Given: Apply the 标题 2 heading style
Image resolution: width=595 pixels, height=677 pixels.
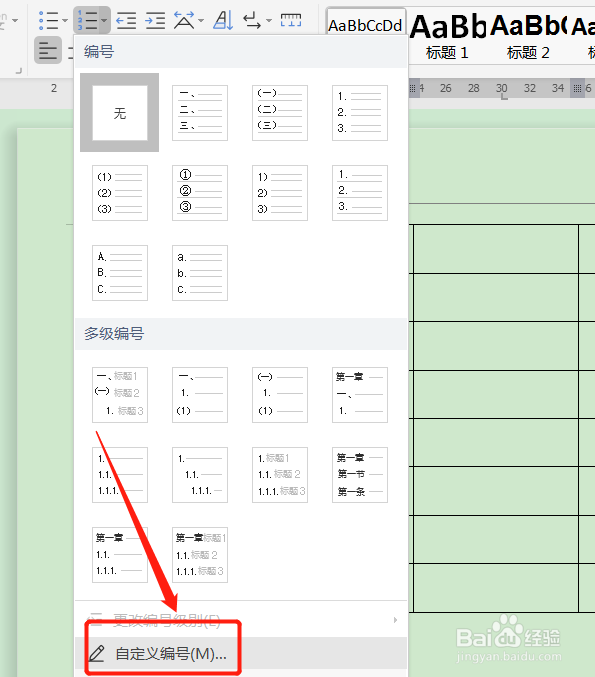Looking at the screenshot, I should point(529,37).
